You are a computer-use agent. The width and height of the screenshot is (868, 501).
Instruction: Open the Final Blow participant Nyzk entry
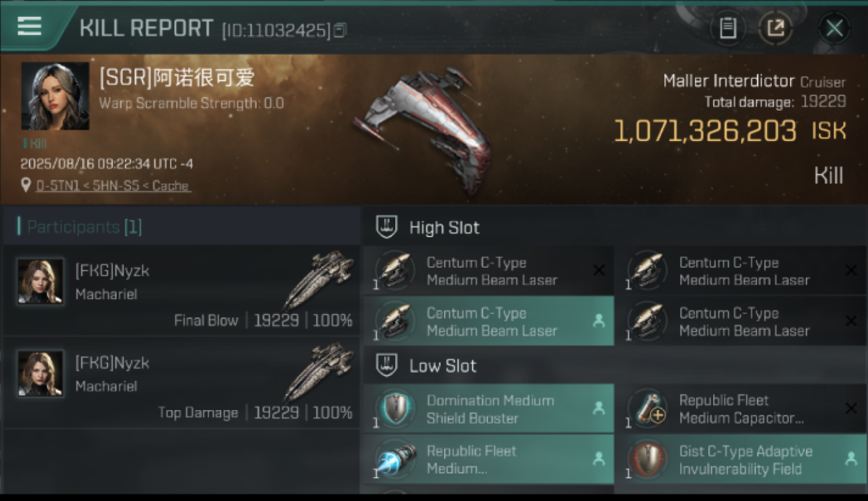pyautogui.click(x=182, y=290)
